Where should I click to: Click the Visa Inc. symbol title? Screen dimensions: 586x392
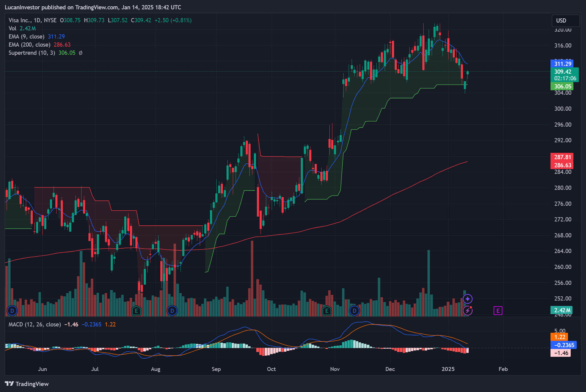(x=20, y=20)
